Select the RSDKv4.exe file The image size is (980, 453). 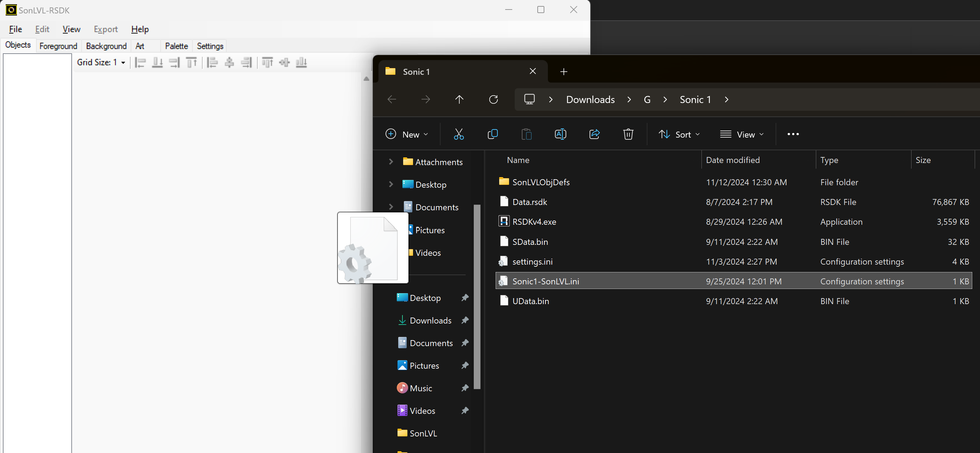(x=534, y=222)
